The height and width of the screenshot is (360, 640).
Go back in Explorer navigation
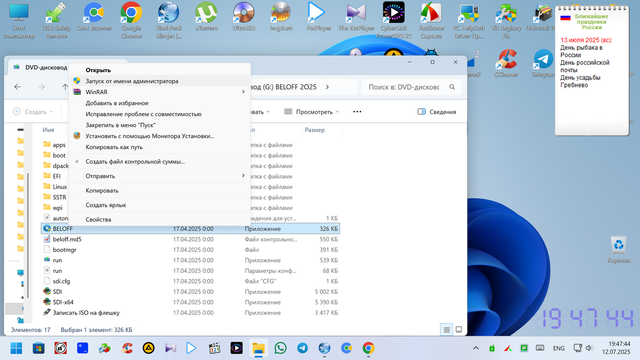pyautogui.click(x=17, y=87)
